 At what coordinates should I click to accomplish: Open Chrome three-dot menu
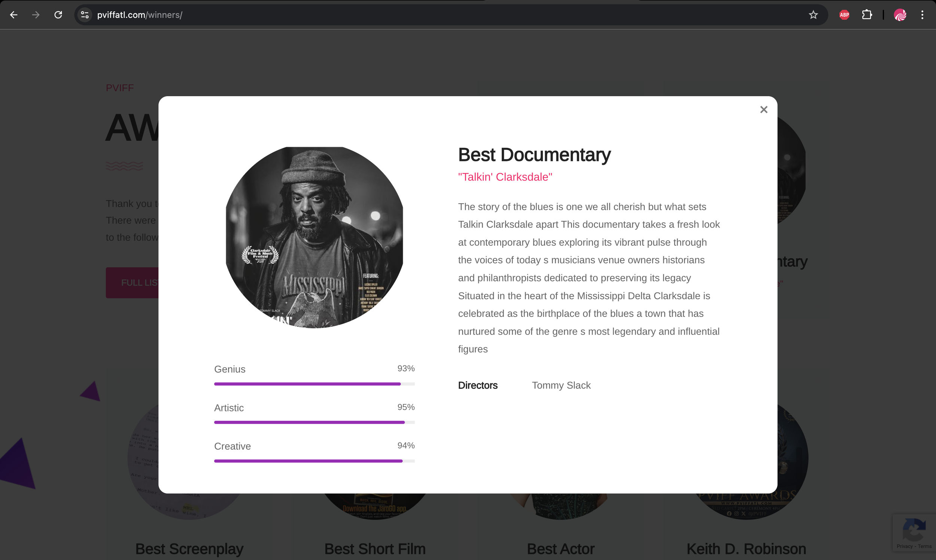click(922, 15)
